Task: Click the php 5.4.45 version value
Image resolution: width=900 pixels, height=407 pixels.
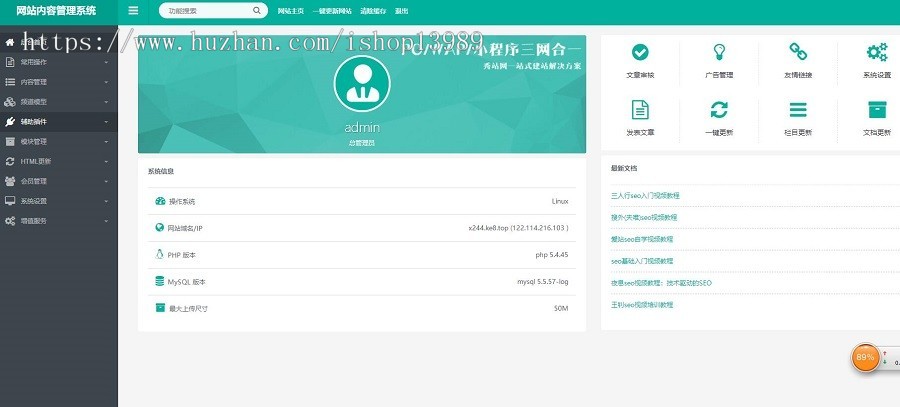Action: click(552, 254)
